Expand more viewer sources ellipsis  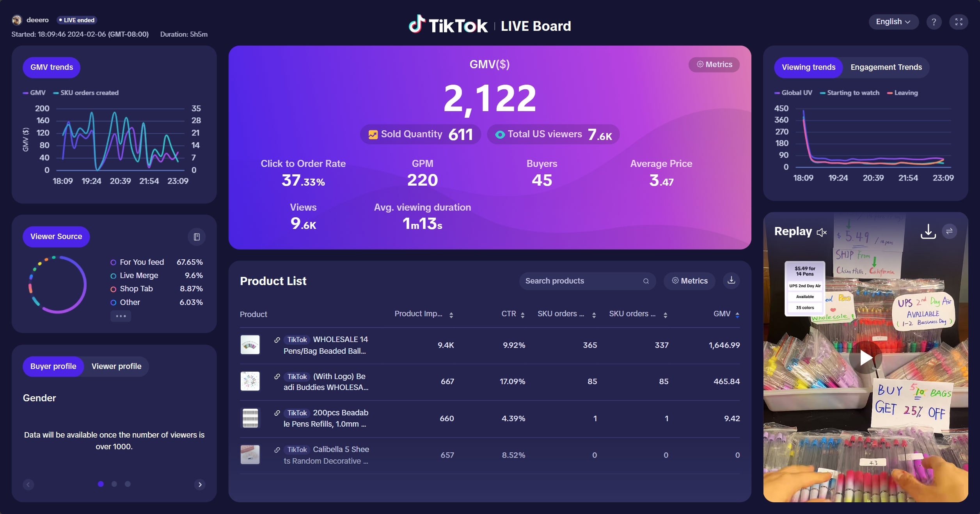pyautogui.click(x=121, y=316)
